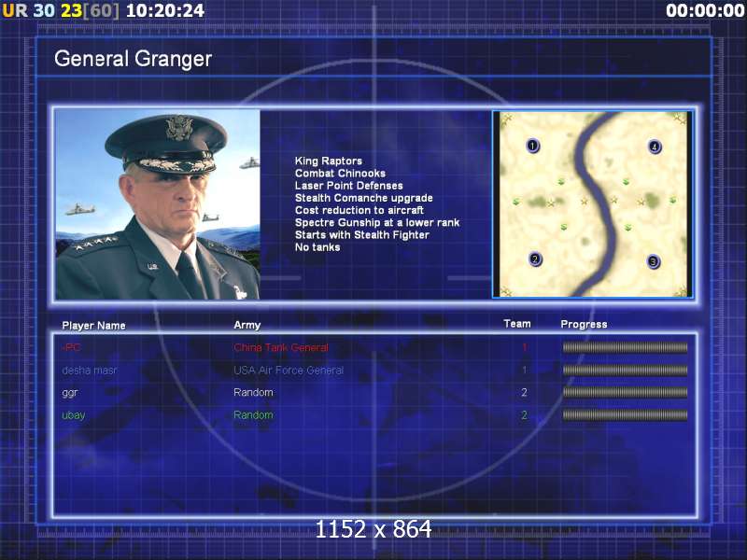Click 'Spectre Gunship at a lower rank'
747x560 pixels.
tap(377, 223)
